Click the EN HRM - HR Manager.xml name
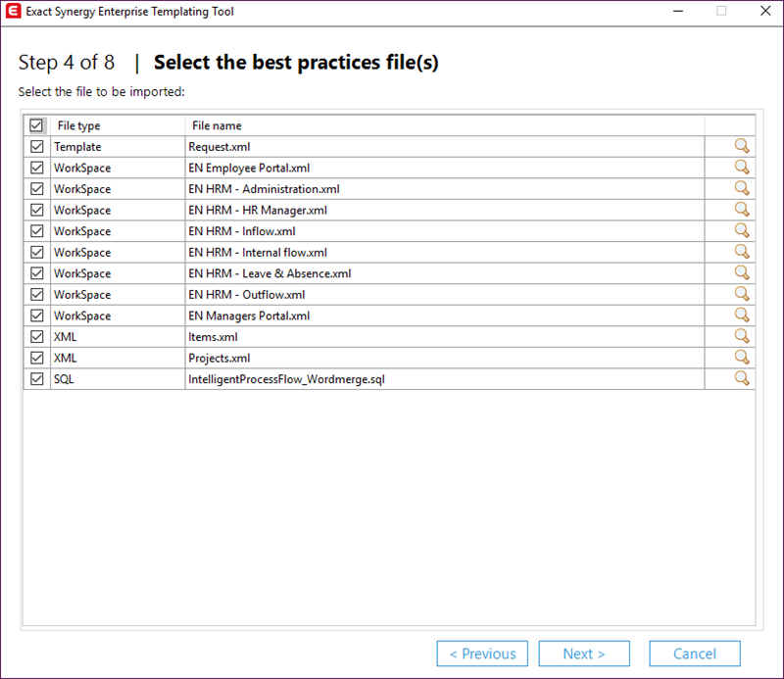Screen dimensions: 784x679 [x=445, y=210]
